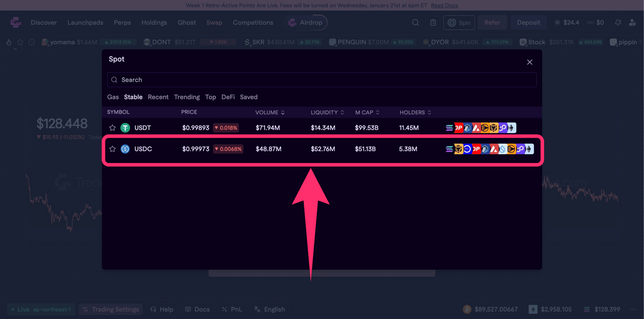This screenshot has width=644, height=319.
Task: Switch to the Recent tab
Action: (158, 97)
